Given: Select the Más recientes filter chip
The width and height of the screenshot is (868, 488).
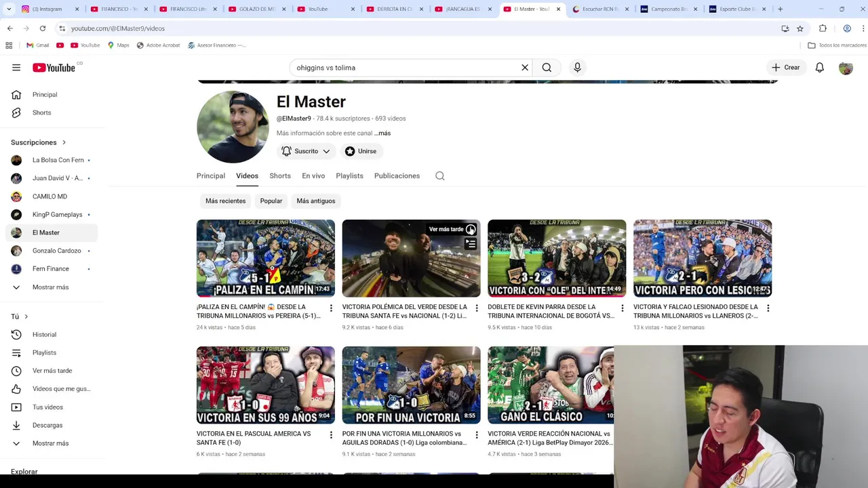Looking at the screenshot, I should [225, 201].
